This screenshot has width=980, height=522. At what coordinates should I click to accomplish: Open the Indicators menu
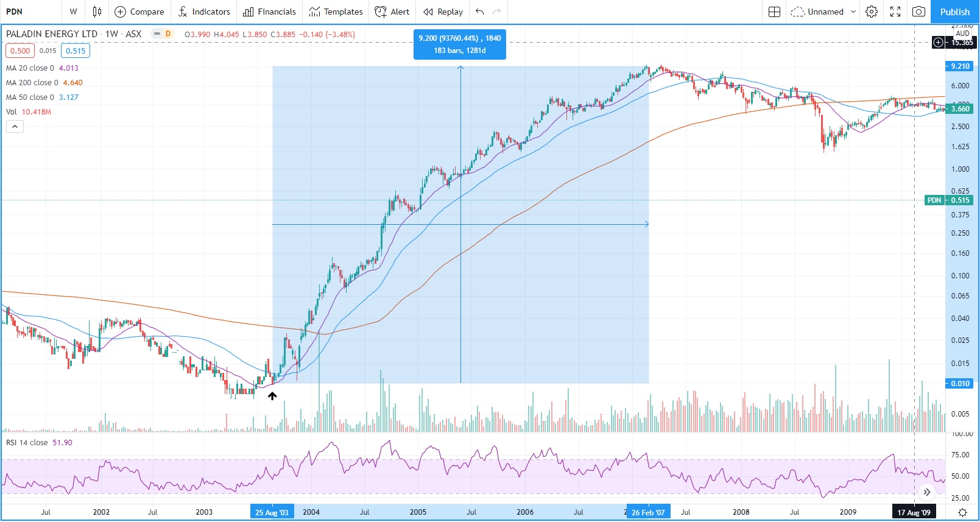[x=204, y=12]
